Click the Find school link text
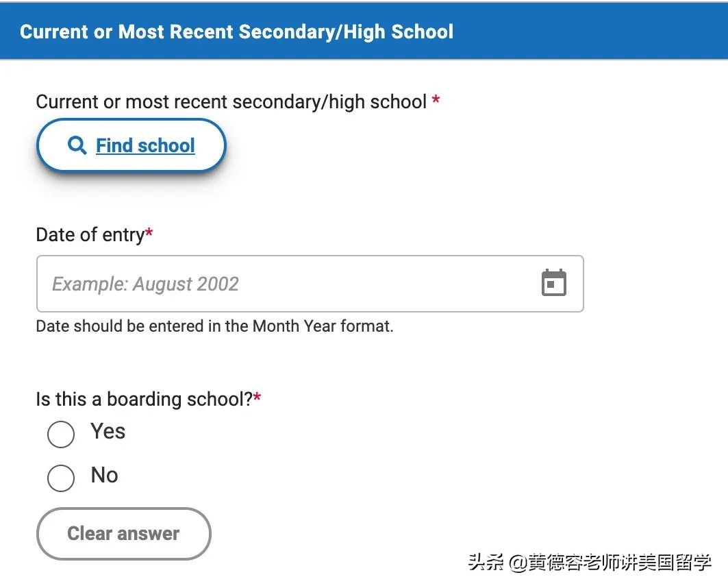Image resolution: width=728 pixels, height=588 pixels. [x=145, y=145]
